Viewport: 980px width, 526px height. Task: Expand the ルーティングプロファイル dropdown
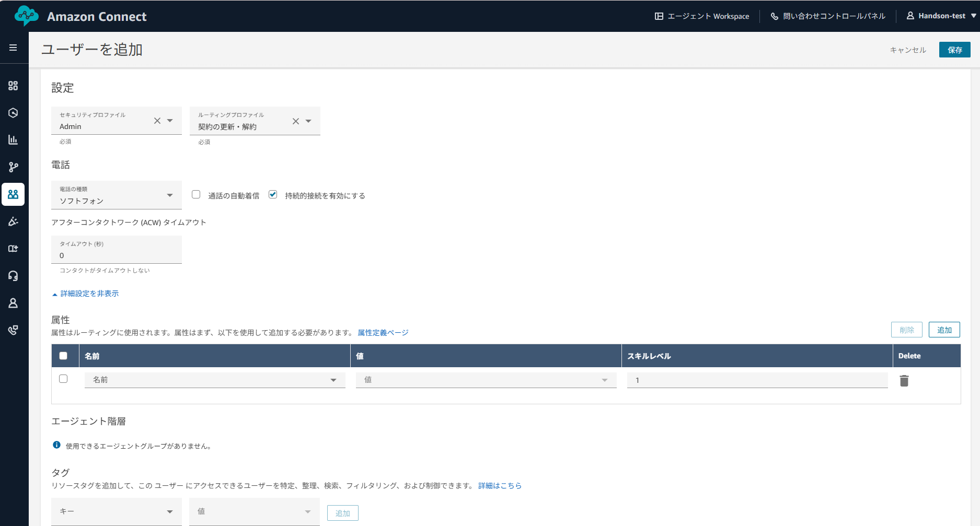pos(308,121)
